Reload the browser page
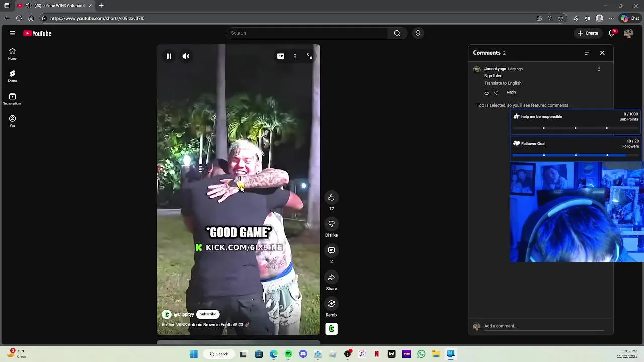The height and width of the screenshot is (362, 644). click(19, 18)
